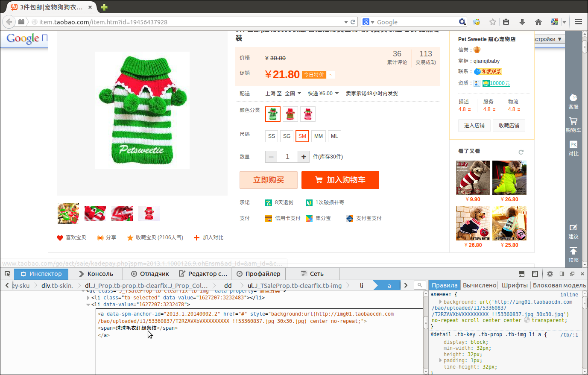Switch to the Вычислено panel tab
The width and height of the screenshot is (588, 375).
[x=480, y=285]
